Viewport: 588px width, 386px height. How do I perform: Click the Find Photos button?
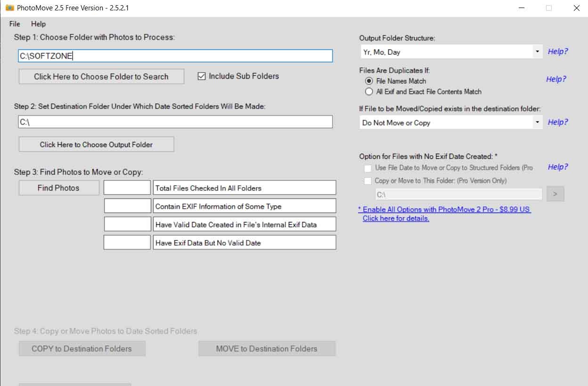pyautogui.click(x=59, y=188)
